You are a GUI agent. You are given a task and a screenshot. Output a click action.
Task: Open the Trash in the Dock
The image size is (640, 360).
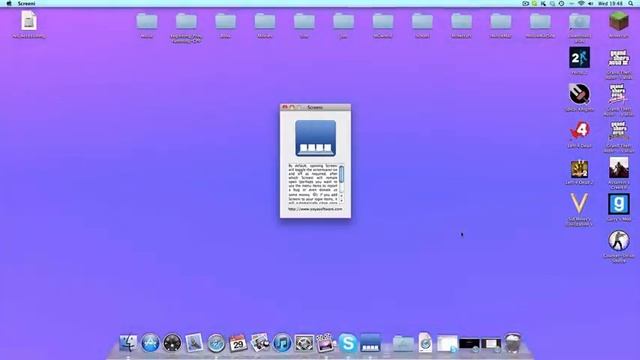(x=513, y=343)
